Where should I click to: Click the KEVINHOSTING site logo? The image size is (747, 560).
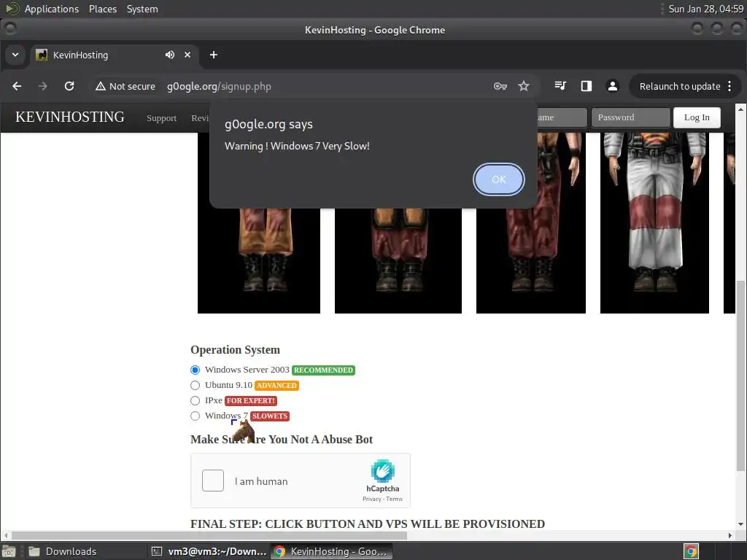[70, 117]
